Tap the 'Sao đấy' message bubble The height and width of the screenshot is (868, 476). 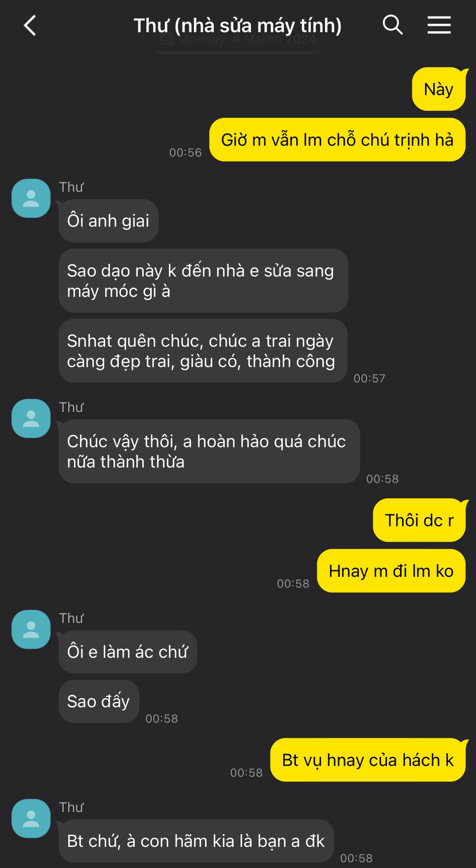tap(99, 701)
